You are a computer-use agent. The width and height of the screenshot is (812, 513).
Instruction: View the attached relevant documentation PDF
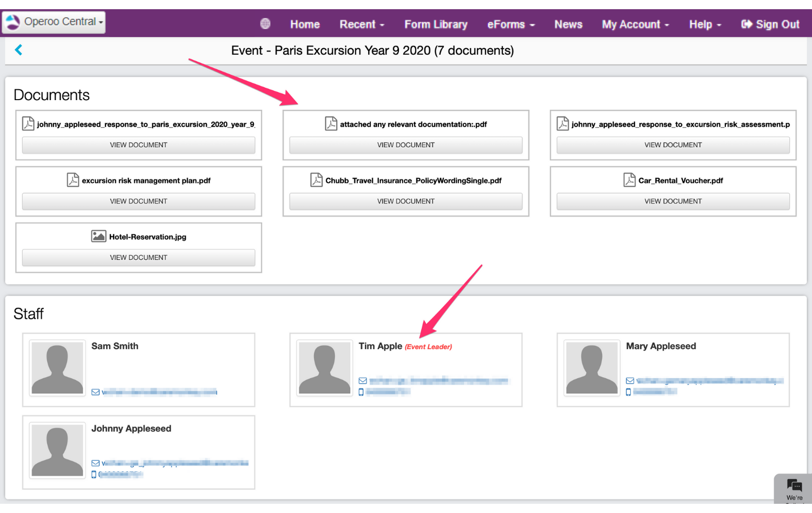[x=405, y=145]
